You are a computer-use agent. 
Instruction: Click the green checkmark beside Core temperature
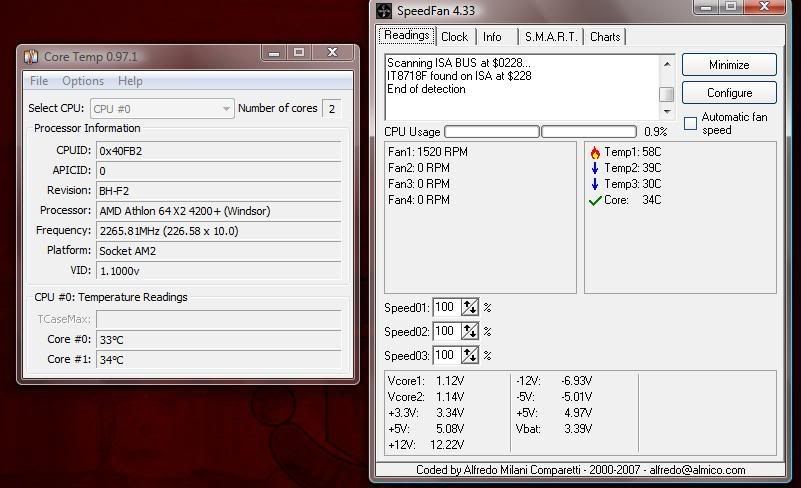595,200
